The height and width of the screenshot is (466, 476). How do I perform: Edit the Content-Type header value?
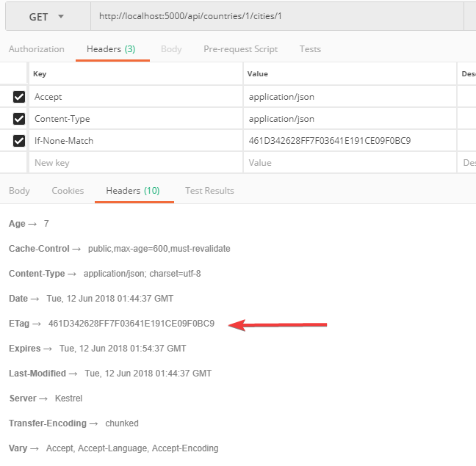point(349,119)
